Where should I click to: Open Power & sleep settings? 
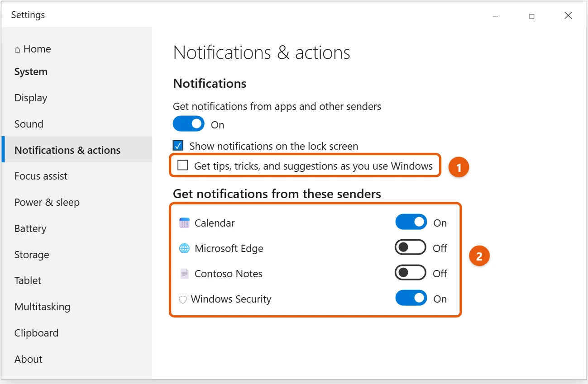(x=47, y=202)
